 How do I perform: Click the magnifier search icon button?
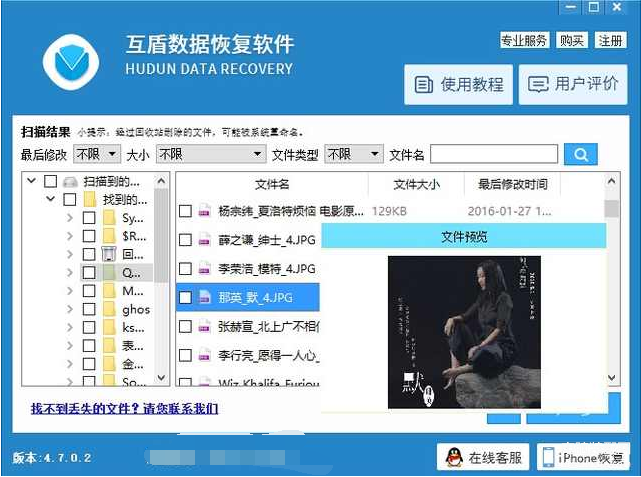tap(580, 154)
